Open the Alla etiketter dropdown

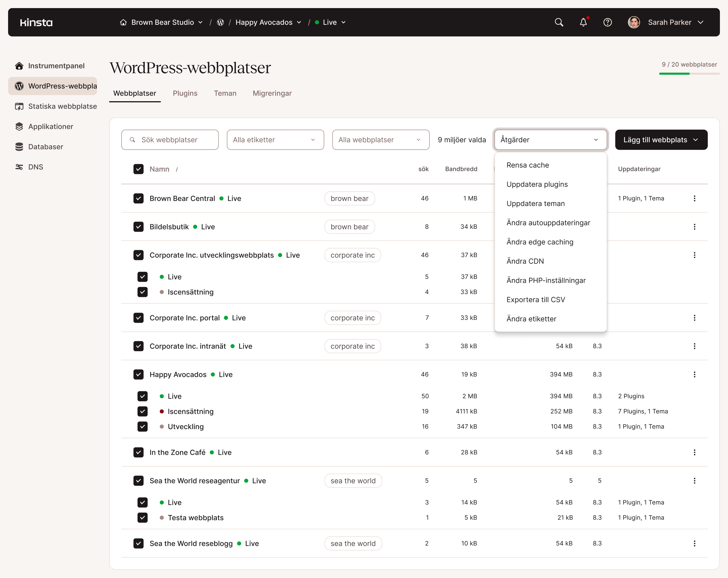click(x=275, y=140)
